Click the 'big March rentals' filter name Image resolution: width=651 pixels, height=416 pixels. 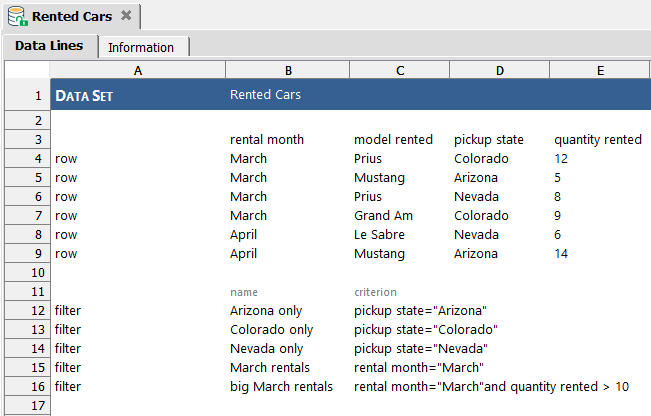click(x=281, y=387)
